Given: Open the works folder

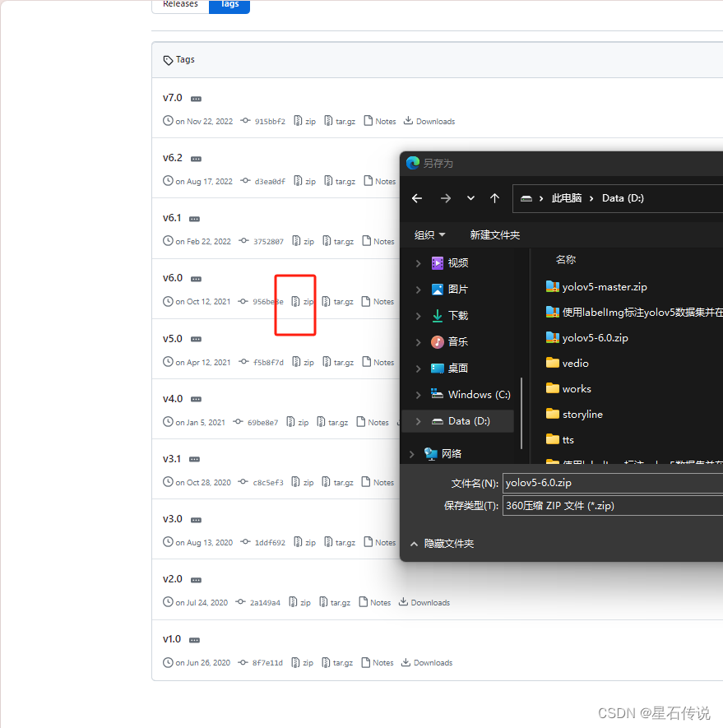Looking at the screenshot, I should (x=569, y=389).
